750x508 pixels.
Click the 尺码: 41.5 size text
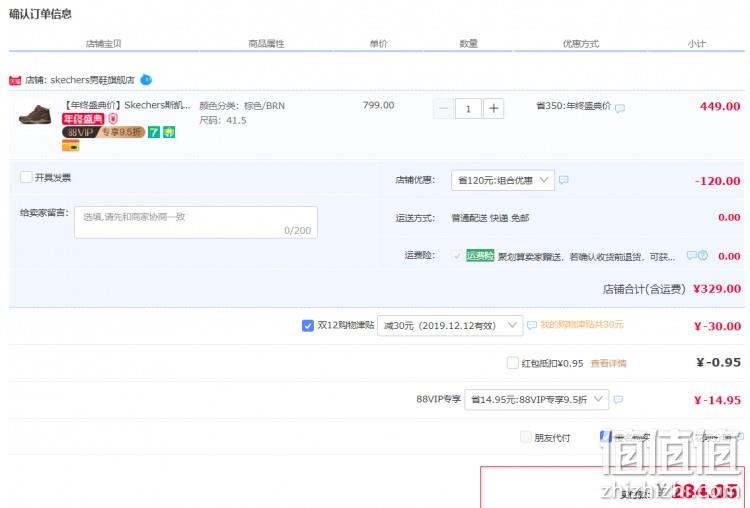click(x=223, y=121)
